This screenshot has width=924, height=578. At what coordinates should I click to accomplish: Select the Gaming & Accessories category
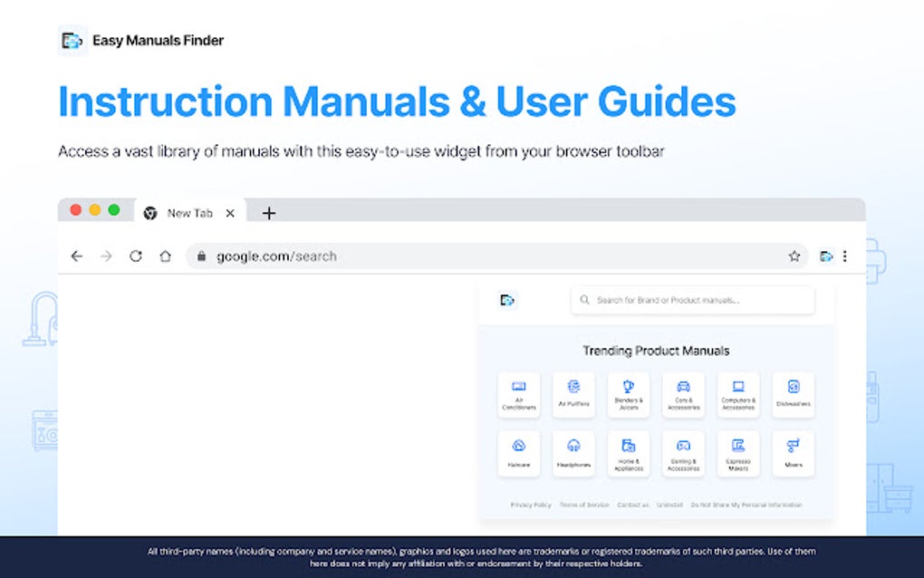point(683,454)
